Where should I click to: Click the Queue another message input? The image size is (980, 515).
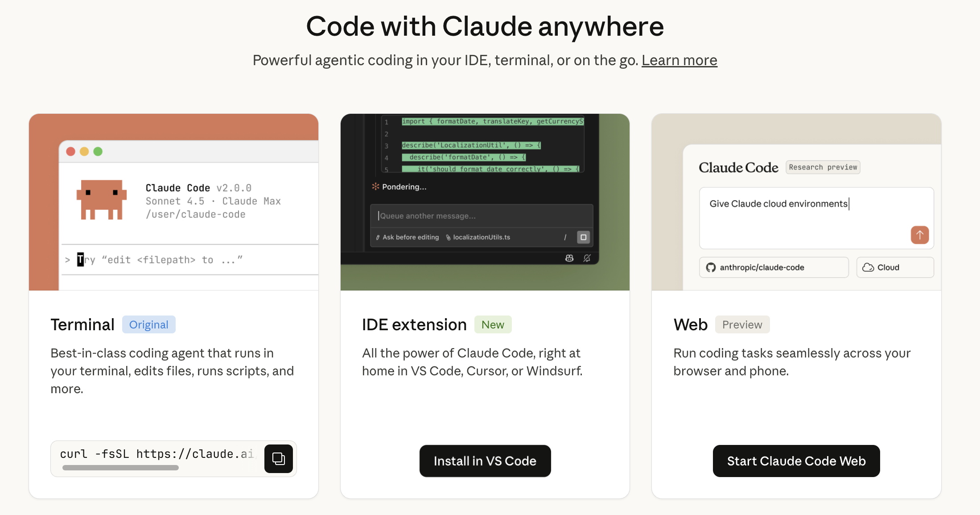click(482, 216)
